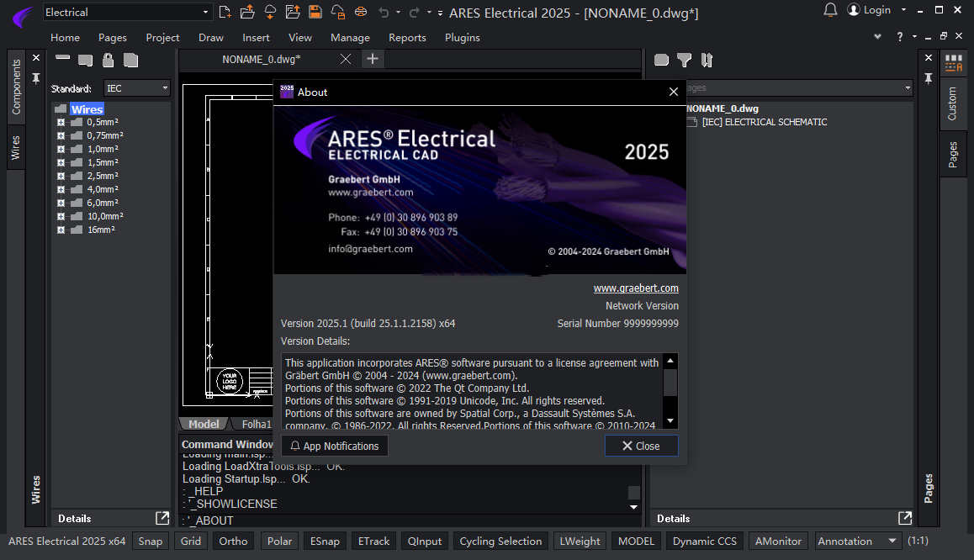Toggle Polar tracking in the status bar
Image resolution: width=974 pixels, height=560 pixels.
279,541
